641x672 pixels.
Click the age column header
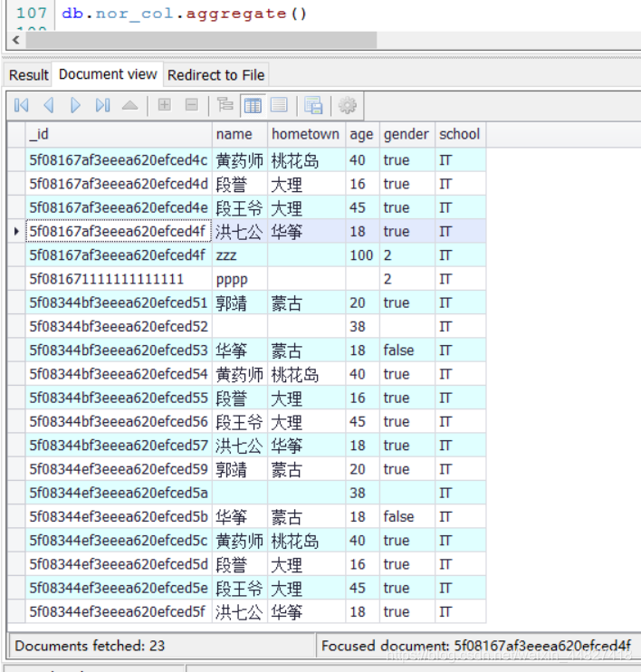(362, 135)
